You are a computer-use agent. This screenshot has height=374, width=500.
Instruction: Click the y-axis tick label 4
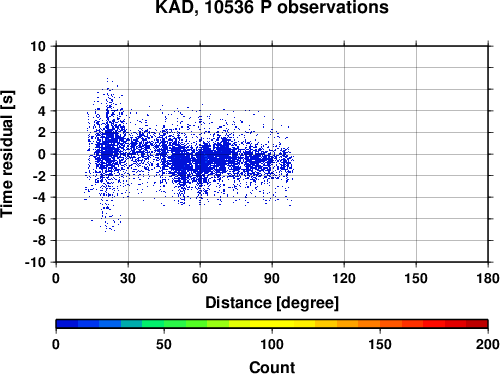(x=42, y=111)
